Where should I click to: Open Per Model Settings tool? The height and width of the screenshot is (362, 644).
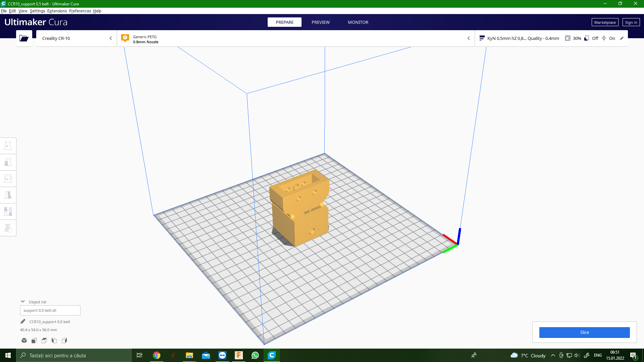(x=8, y=212)
